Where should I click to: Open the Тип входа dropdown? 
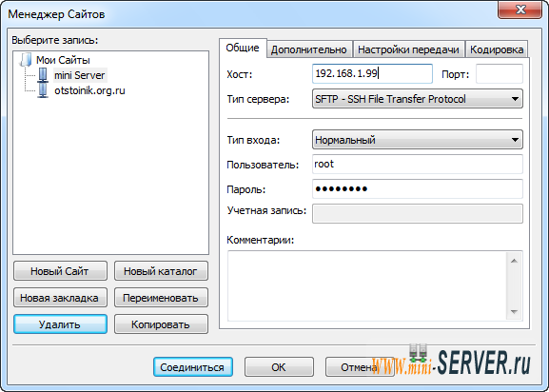(418, 140)
